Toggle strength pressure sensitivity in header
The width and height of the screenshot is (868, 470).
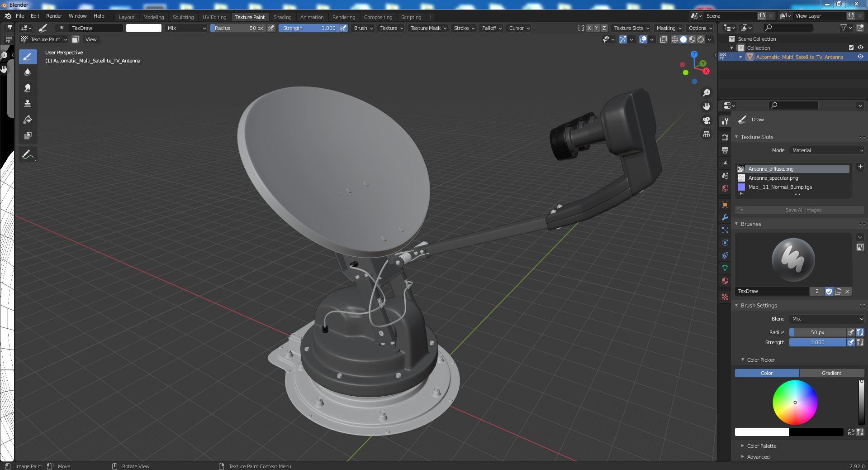click(x=344, y=28)
